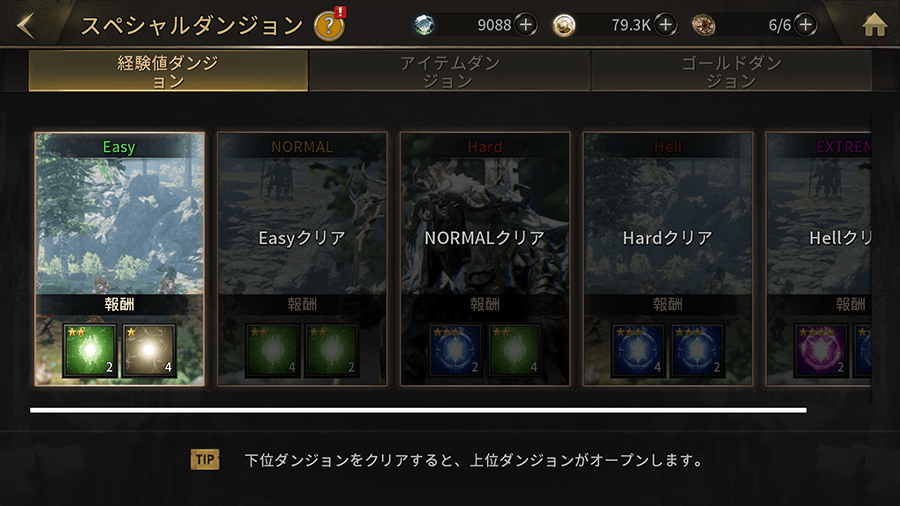Image resolution: width=900 pixels, height=506 pixels.
Task: Enter the Easy difficulty dungeon
Action: [x=119, y=259]
